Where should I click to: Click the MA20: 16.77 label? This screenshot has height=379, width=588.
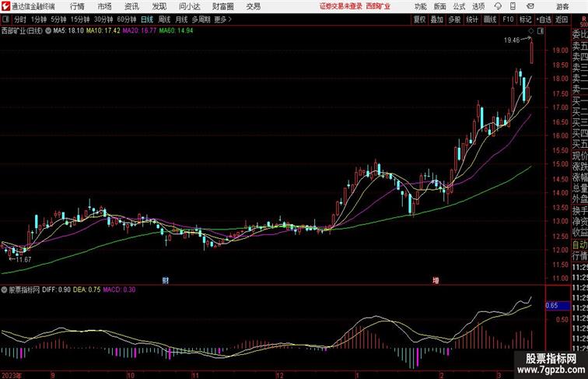click(139, 31)
